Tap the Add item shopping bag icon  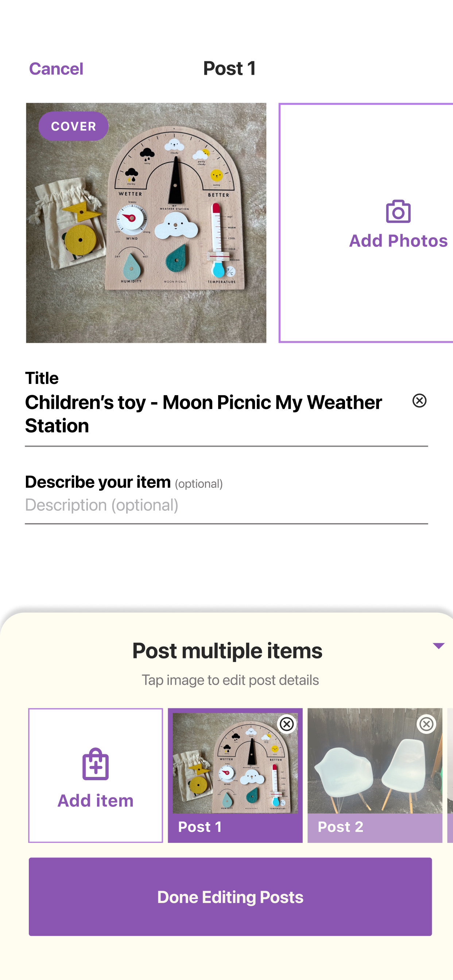pyautogui.click(x=96, y=763)
